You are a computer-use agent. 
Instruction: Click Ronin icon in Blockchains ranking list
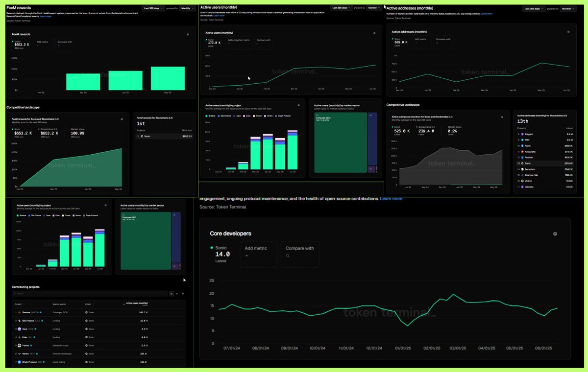[523, 145]
